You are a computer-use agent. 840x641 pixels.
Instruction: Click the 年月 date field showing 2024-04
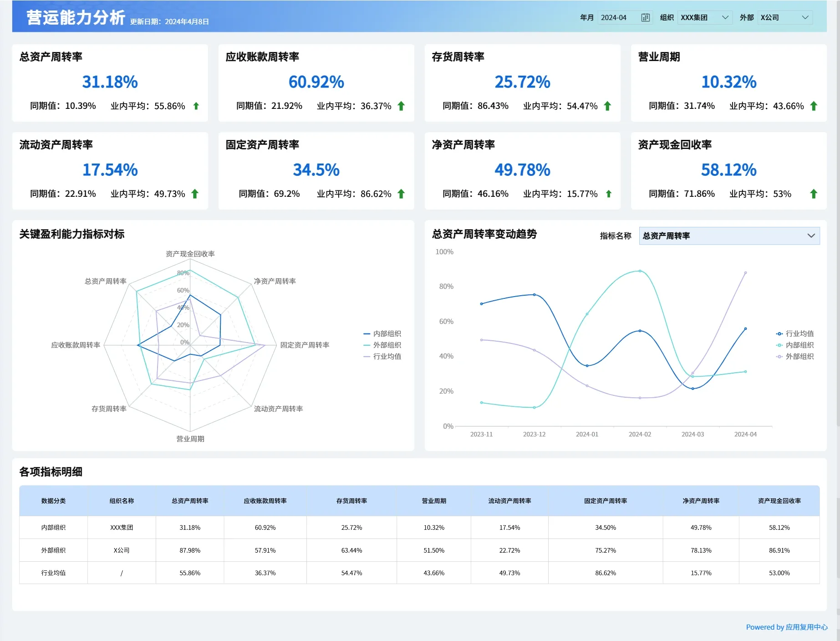[625, 18]
